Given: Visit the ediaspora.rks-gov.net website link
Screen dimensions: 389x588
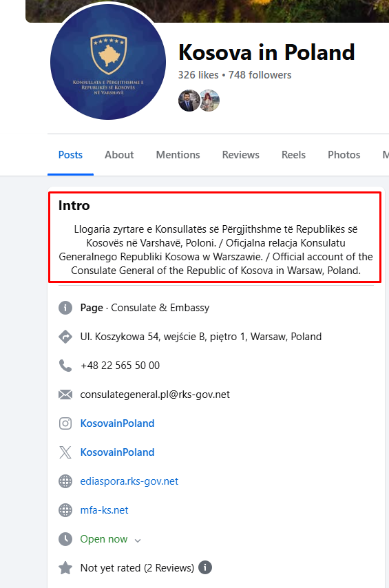Looking at the screenshot, I should pos(129,481).
